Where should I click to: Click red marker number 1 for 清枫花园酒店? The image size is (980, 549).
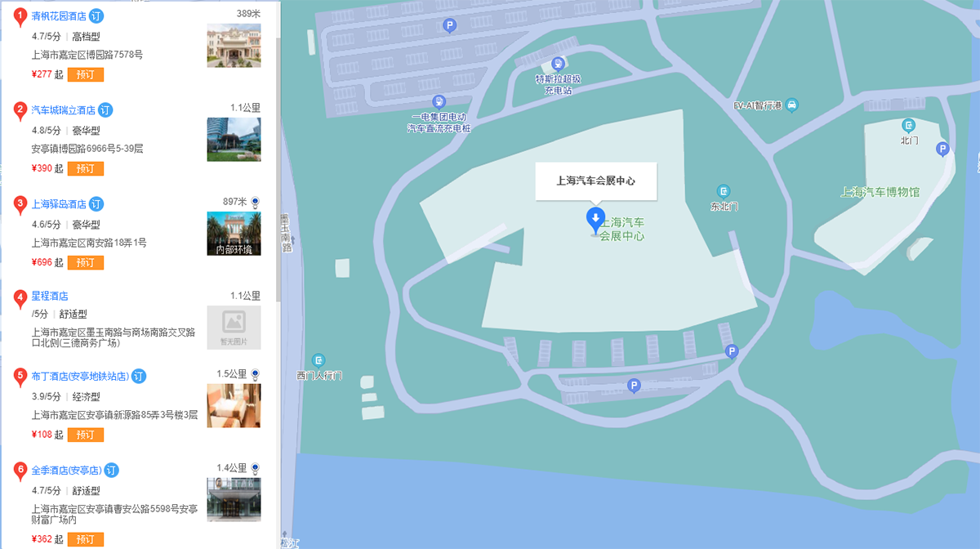pyautogui.click(x=20, y=16)
